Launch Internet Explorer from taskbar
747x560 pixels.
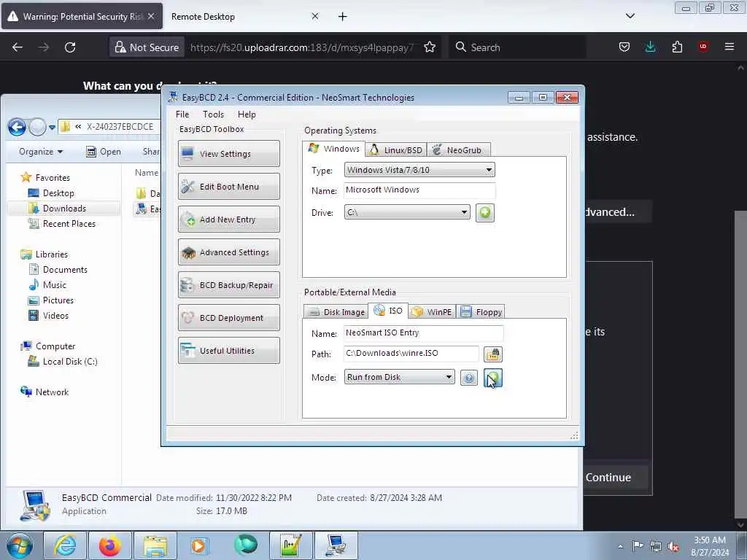point(65,545)
